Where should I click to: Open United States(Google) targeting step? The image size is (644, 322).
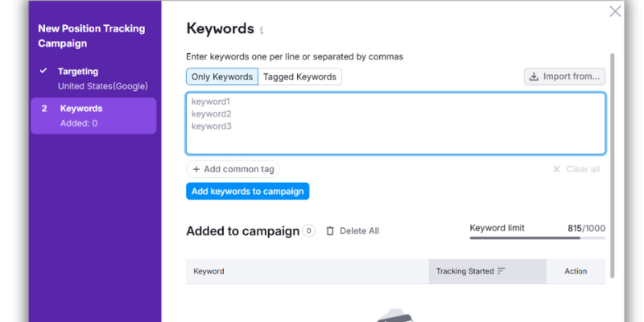tap(102, 85)
